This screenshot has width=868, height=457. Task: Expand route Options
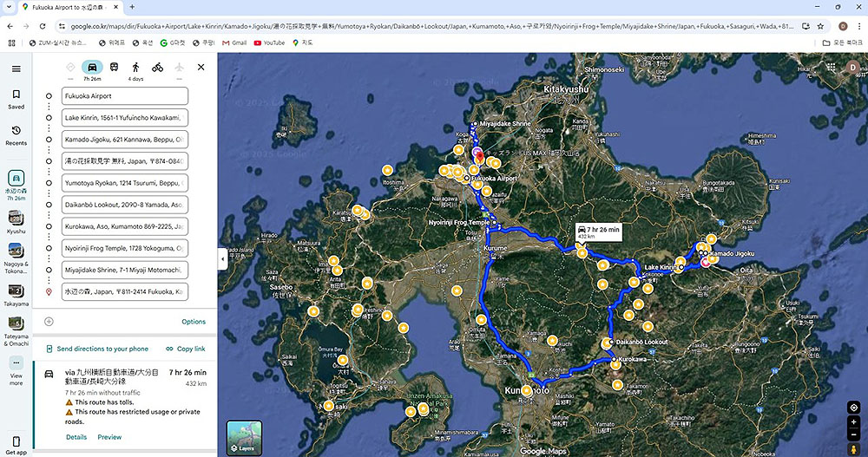coord(194,322)
